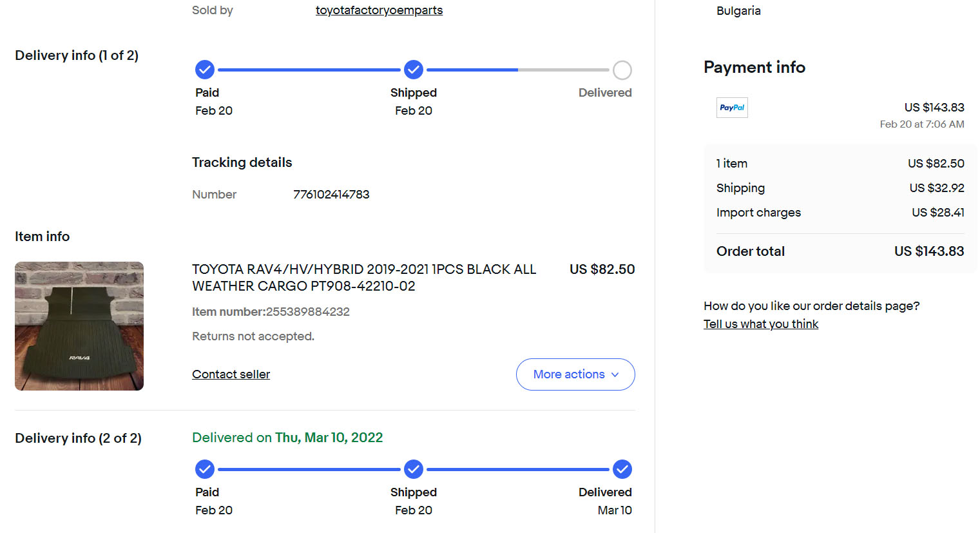Click the green Delivered on Thu, Mar 10 heading
The width and height of the screenshot is (980, 533).
[287, 438]
